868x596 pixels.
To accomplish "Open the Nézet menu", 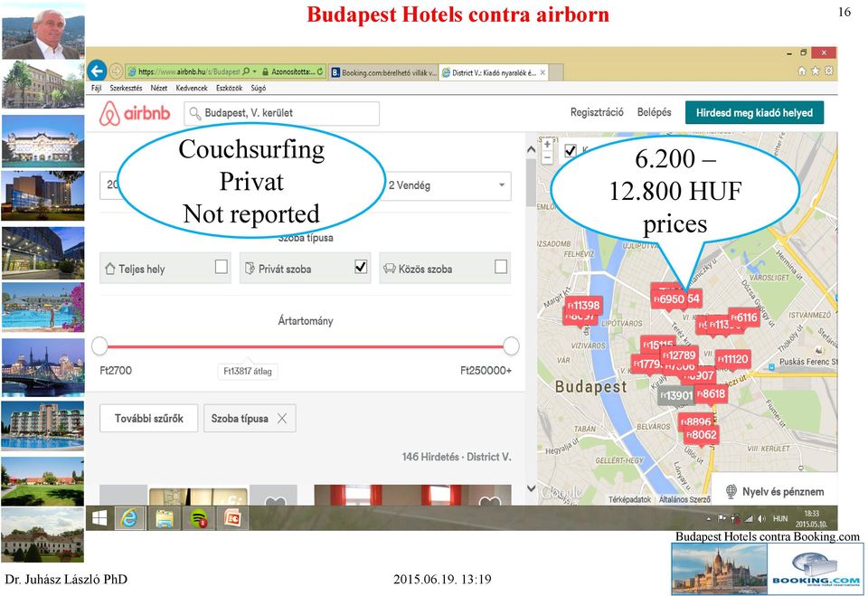I will pyautogui.click(x=159, y=88).
